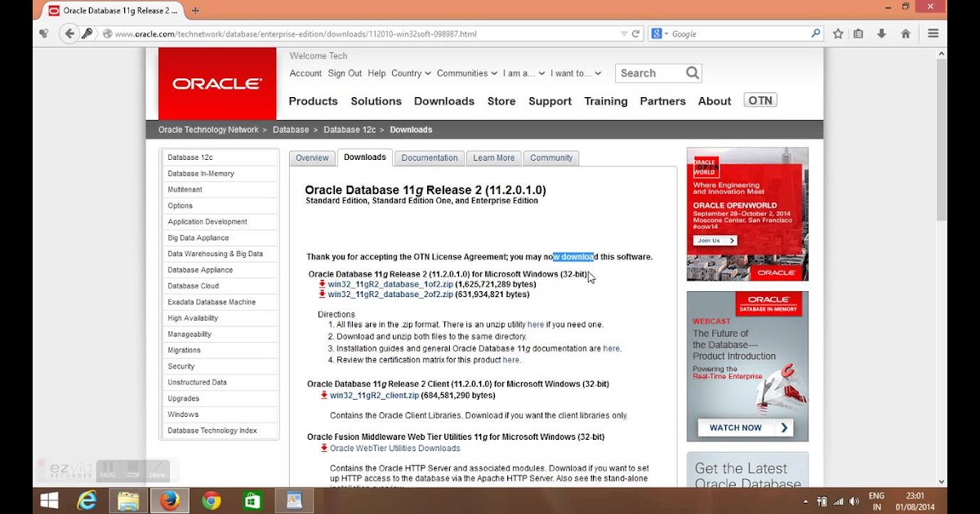
Task: Open the Store menu
Action: tap(501, 101)
